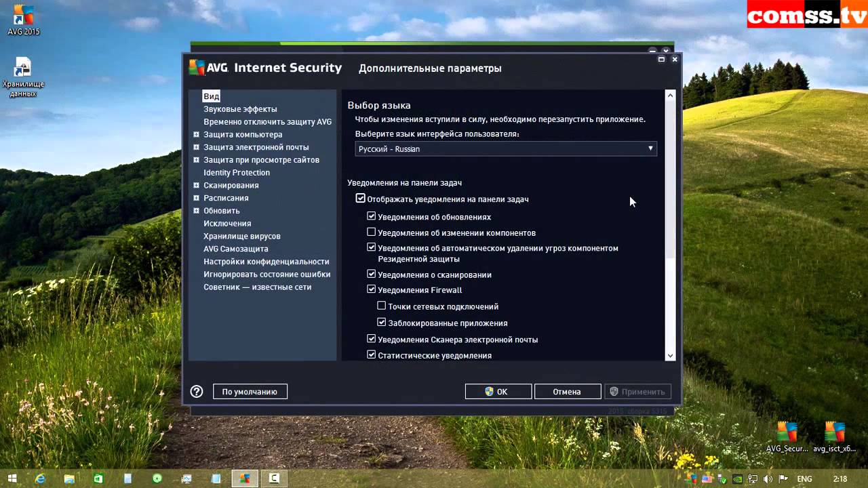Open the AVG_Secur... desktop file

pos(787,437)
